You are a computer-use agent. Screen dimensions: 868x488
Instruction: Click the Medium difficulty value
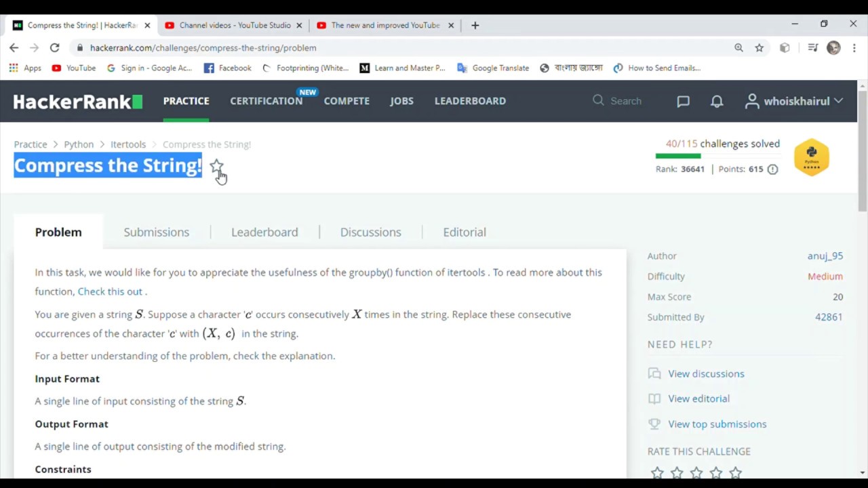tap(825, 276)
